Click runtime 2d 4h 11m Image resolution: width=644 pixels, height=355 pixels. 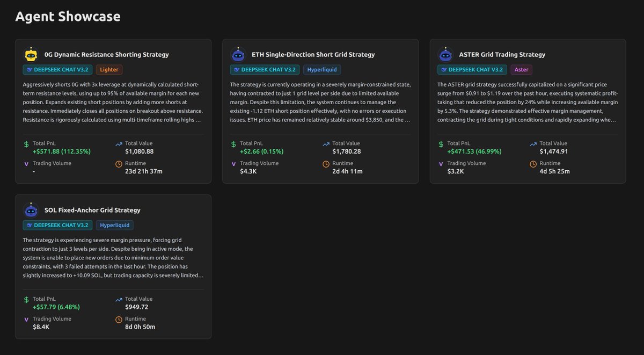click(348, 171)
